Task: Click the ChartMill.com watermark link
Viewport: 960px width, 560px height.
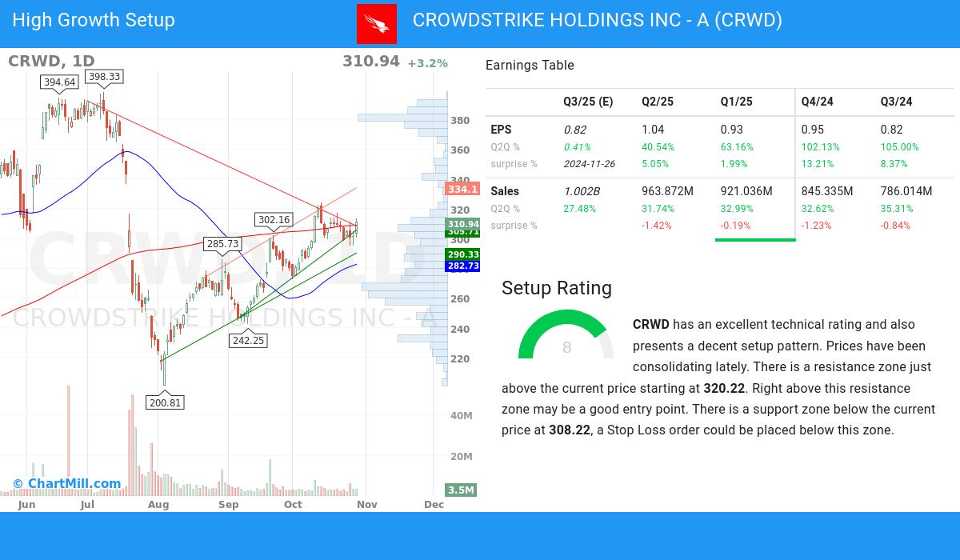Action: [67, 483]
